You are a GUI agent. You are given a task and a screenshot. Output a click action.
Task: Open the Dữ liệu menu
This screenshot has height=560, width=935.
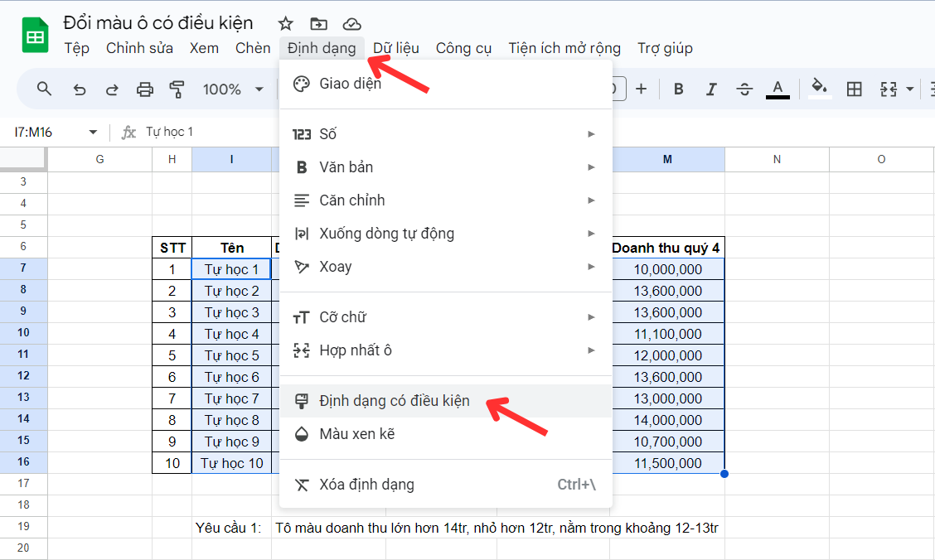(x=395, y=48)
